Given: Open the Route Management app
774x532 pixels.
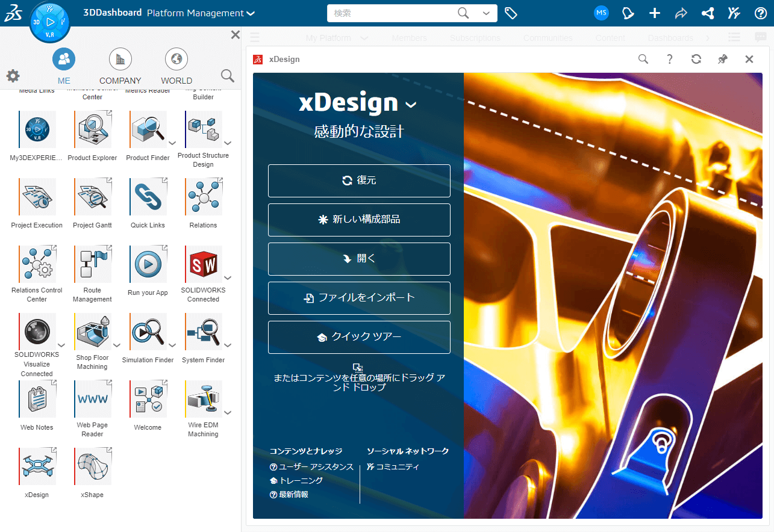Looking at the screenshot, I should pyautogui.click(x=92, y=264).
